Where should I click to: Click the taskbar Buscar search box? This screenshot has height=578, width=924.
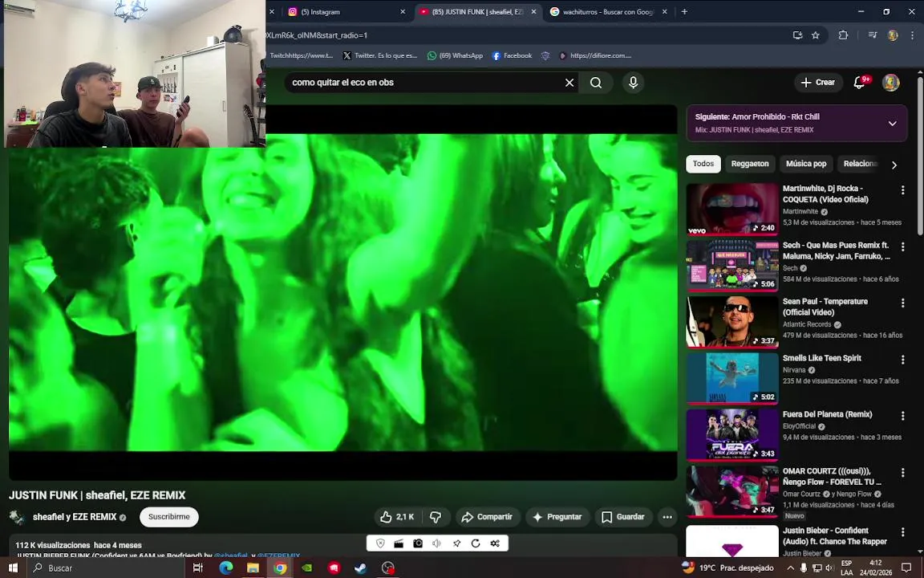(x=106, y=568)
